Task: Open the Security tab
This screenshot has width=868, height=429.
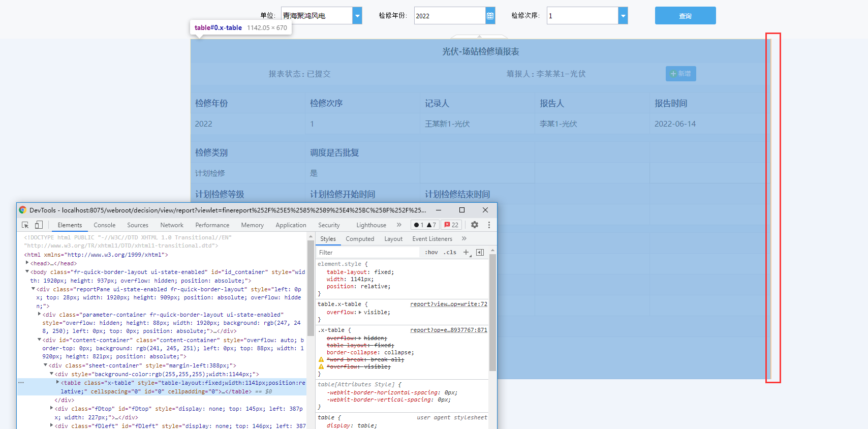Action: point(329,225)
